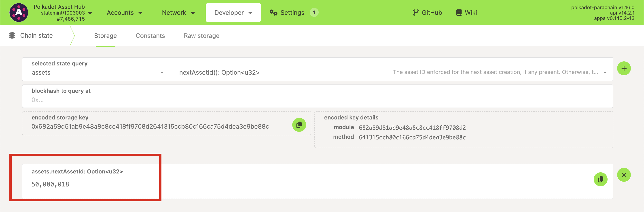The image size is (644, 212).
Task: Click the Wiki book icon
Action: coord(458,13)
